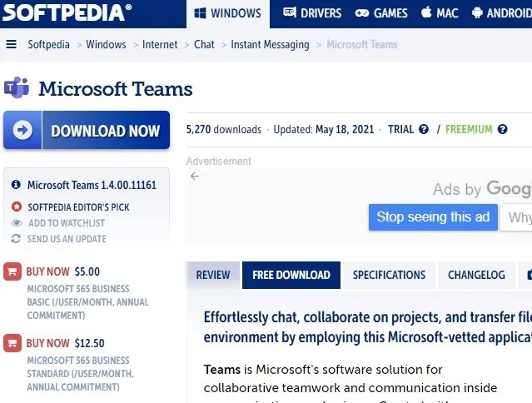The height and width of the screenshot is (403, 532).
Task: Go to Instant Messaging breadcrumb link
Action: point(270,45)
